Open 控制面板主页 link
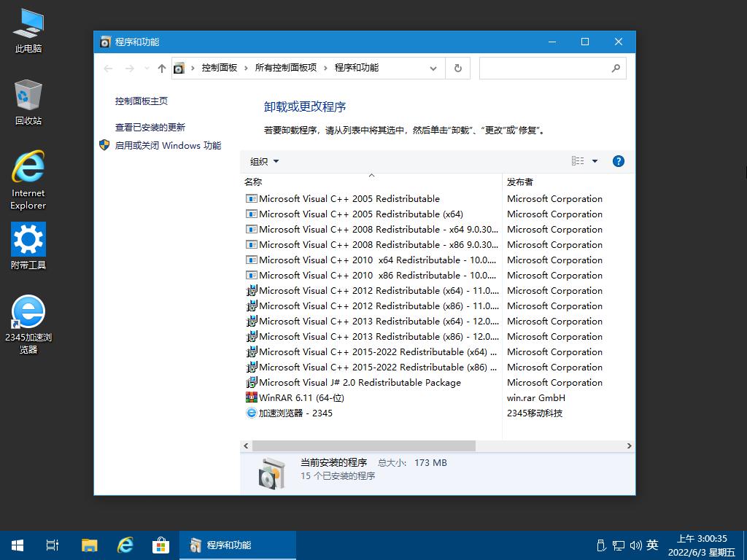The width and height of the screenshot is (747, 560). tap(141, 101)
